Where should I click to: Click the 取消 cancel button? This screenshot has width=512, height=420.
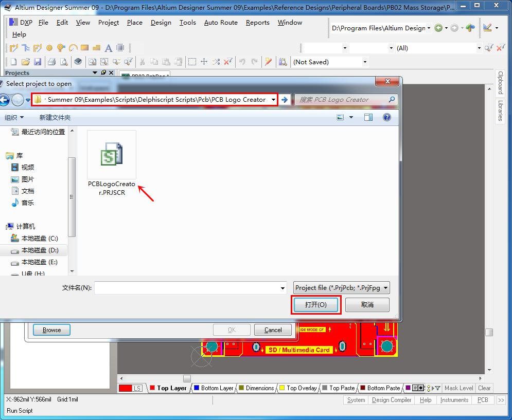(x=367, y=304)
